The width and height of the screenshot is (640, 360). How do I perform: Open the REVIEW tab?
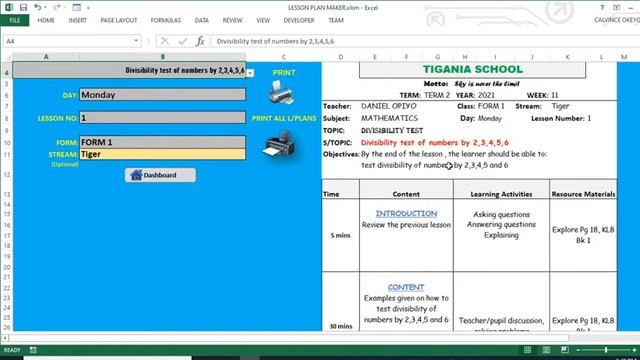coord(232,20)
